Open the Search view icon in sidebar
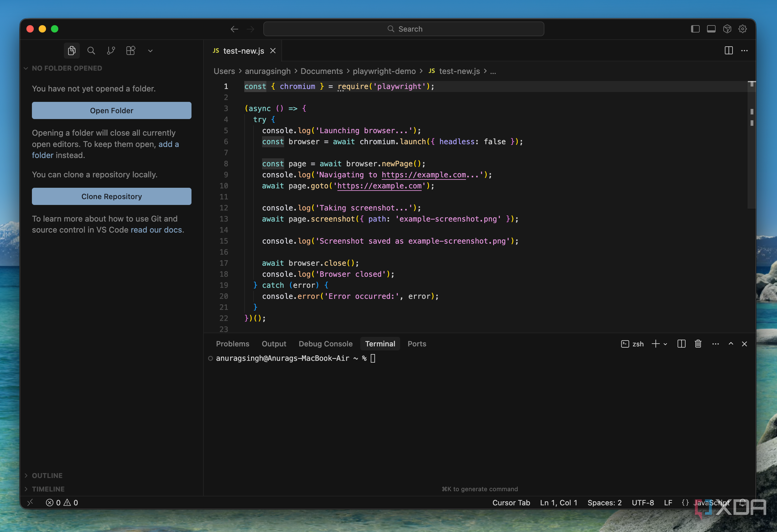This screenshot has height=532, width=777. click(91, 51)
